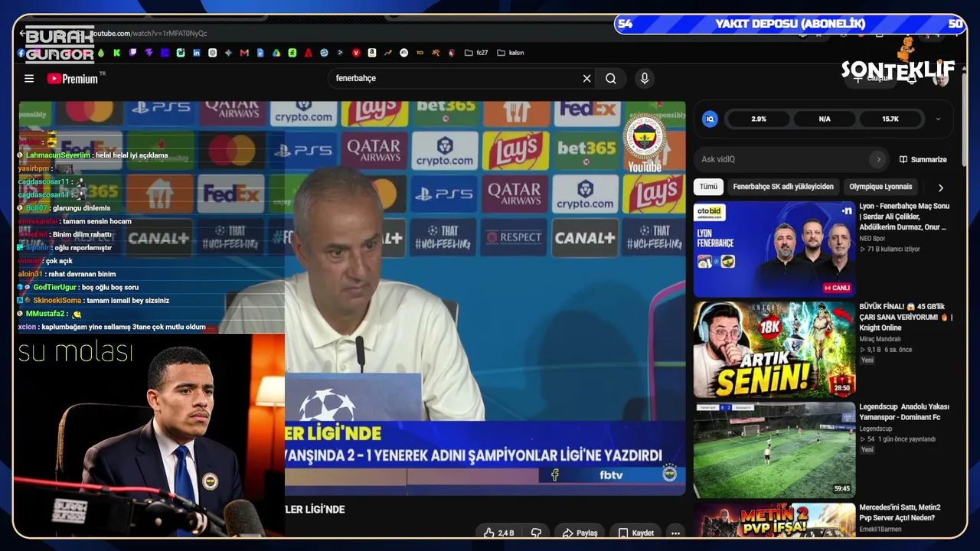Save the video with Kaydet
This screenshot has height=551, width=980.
[x=636, y=533]
